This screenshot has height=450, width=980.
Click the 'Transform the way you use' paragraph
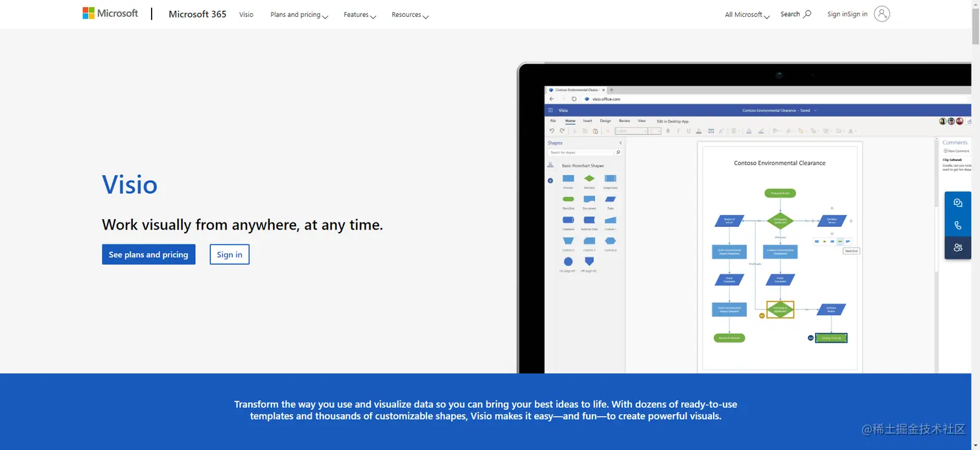[485, 410]
